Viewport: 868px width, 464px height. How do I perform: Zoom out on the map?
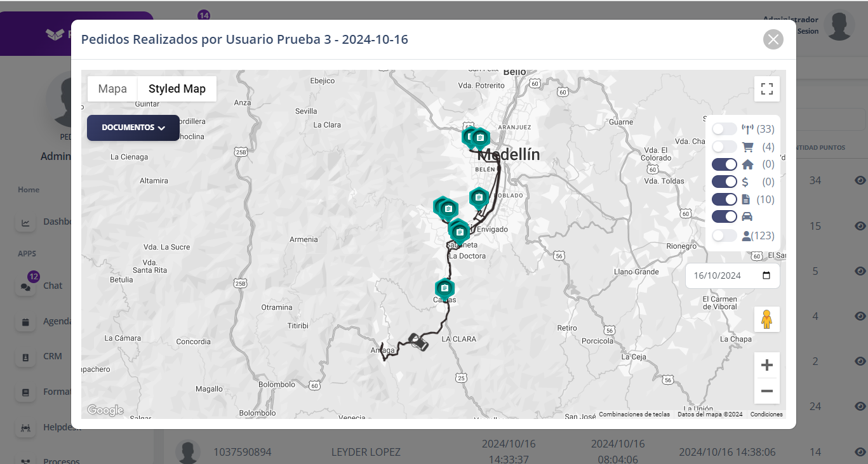coord(767,391)
